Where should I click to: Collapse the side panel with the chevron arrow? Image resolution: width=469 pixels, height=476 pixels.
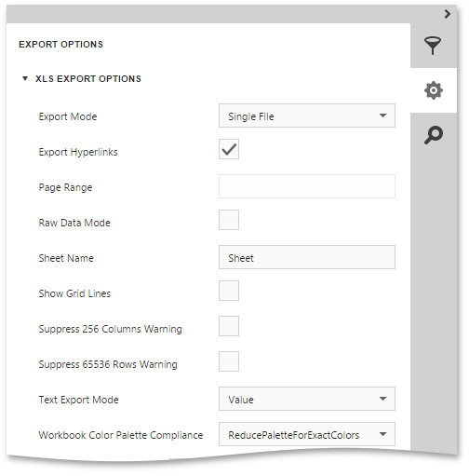448,14
